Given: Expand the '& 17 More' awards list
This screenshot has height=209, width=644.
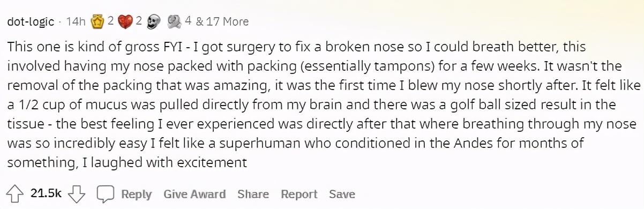Looking at the screenshot, I should point(222,21).
